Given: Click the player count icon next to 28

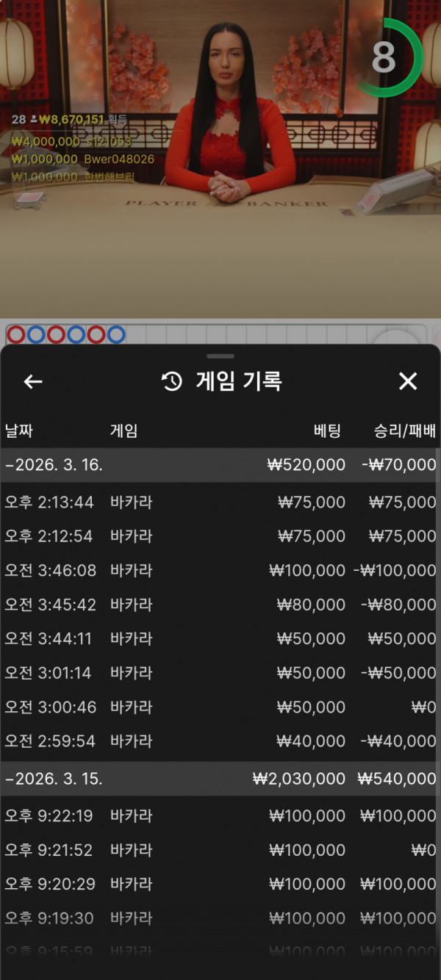Looking at the screenshot, I should pyautogui.click(x=34, y=119).
